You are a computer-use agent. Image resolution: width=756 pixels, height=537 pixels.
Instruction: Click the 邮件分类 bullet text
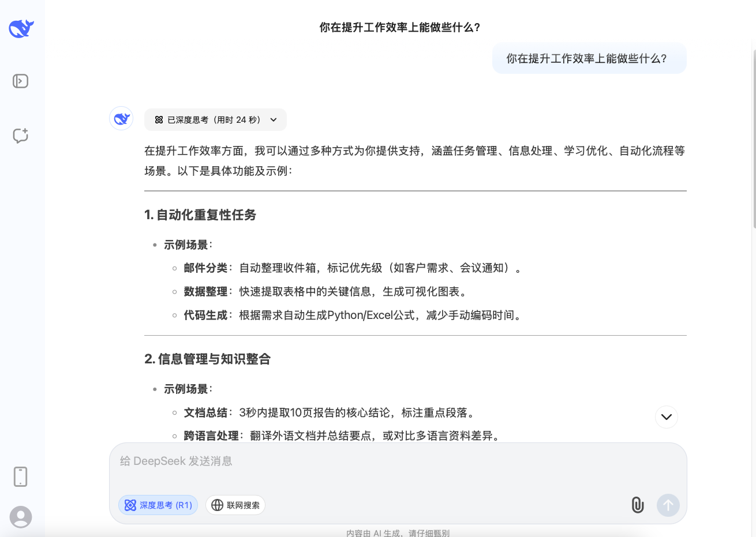[x=353, y=268]
